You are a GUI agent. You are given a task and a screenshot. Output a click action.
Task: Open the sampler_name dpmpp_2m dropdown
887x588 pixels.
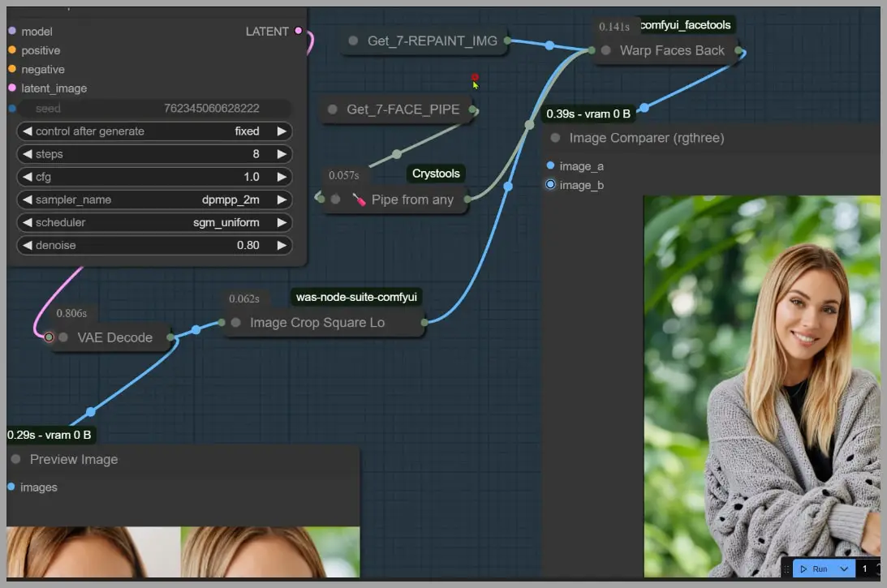pyautogui.click(x=154, y=200)
